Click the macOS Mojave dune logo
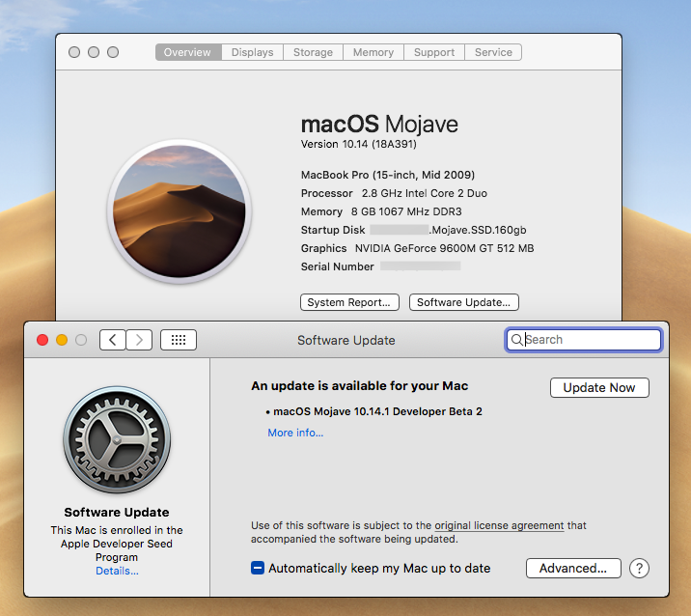 (179, 211)
